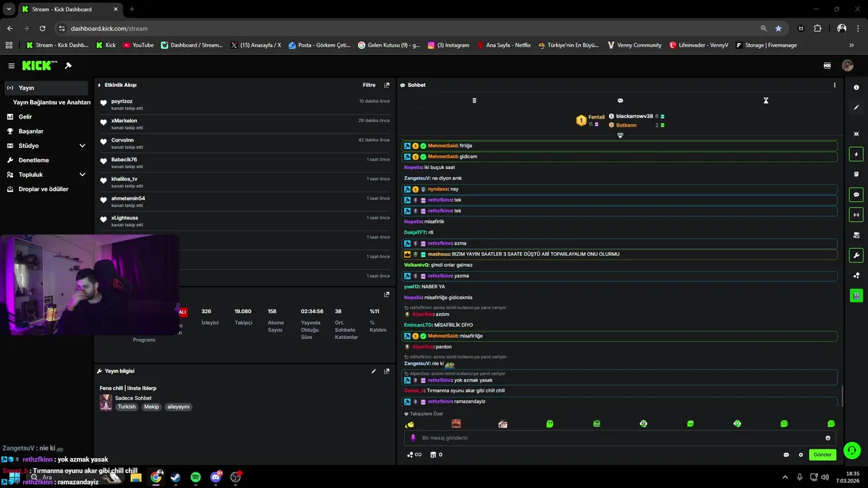Open the emoji picker in message box
This screenshot has height=488, width=868.
pyautogui.click(x=828, y=438)
